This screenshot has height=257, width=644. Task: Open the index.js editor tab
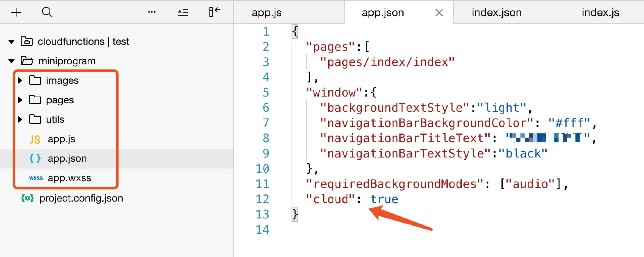pos(600,12)
